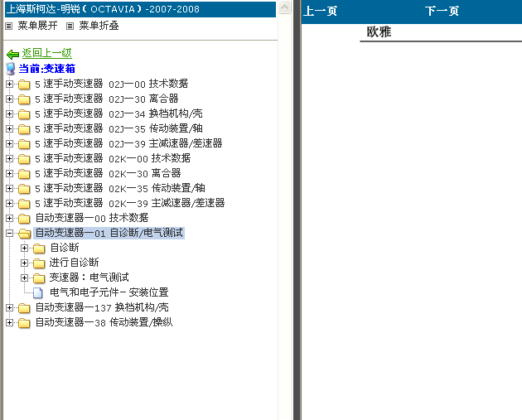522x420 pixels.
Task: Click the 菜单展开 list icon
Action: (x=9, y=26)
